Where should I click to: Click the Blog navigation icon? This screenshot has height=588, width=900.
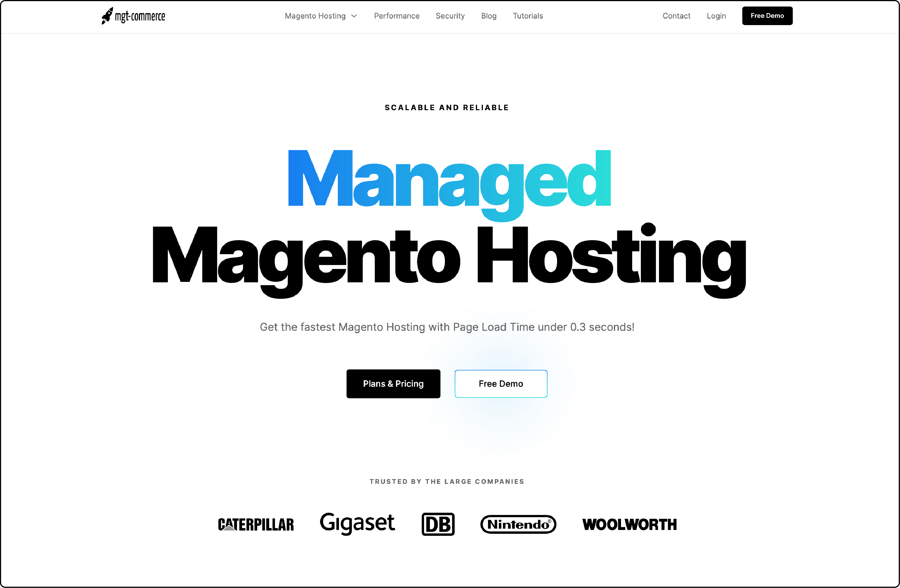click(488, 16)
